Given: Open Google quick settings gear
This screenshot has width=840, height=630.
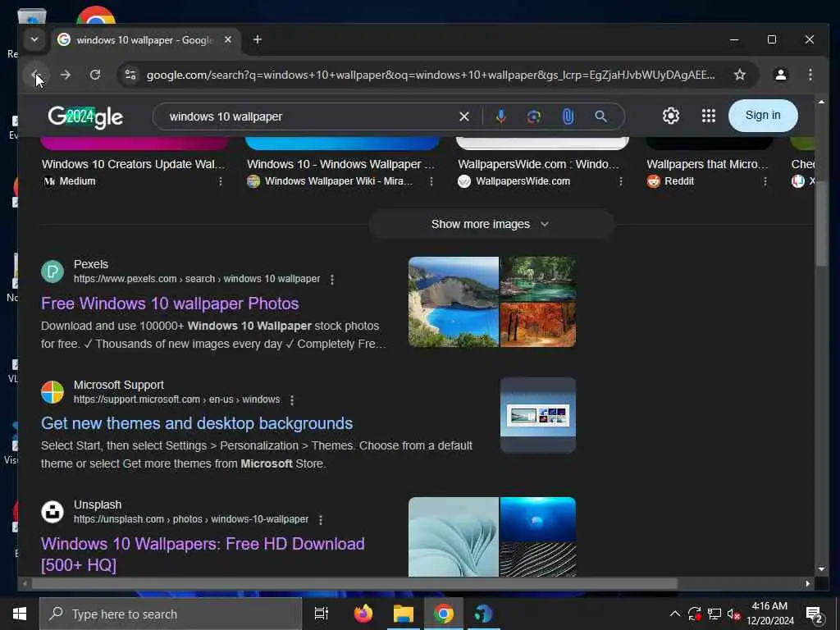Looking at the screenshot, I should (x=671, y=116).
